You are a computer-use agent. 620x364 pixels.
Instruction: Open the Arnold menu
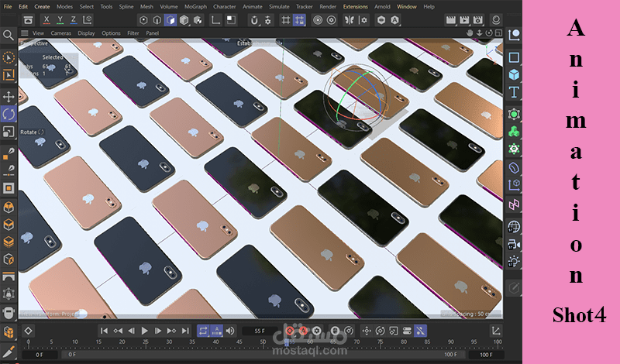pyautogui.click(x=382, y=7)
